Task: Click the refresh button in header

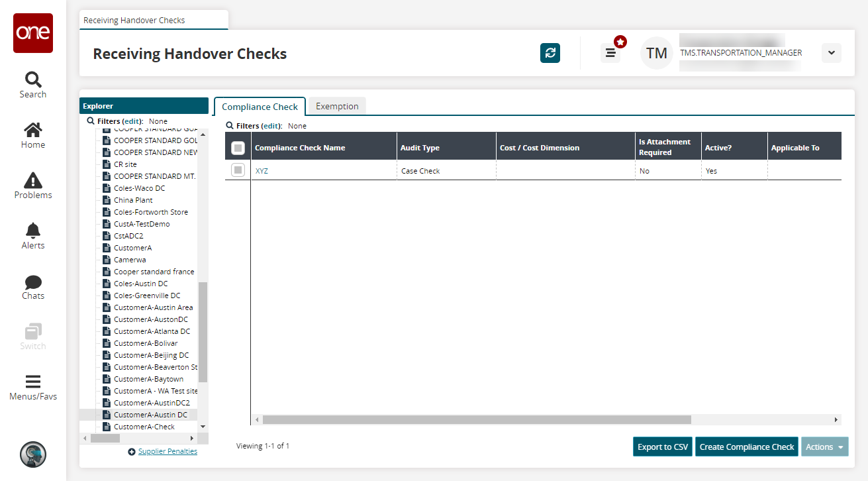Action: pyautogui.click(x=550, y=53)
